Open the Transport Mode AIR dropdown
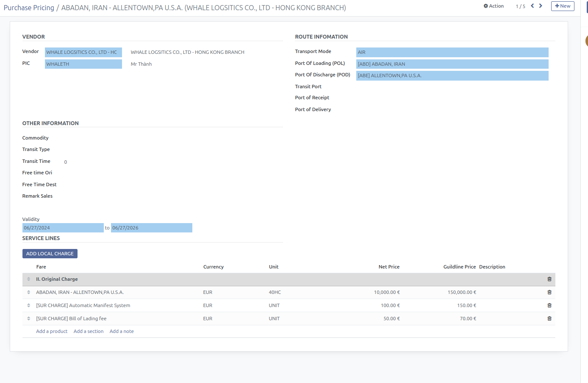This screenshot has height=383, width=588. (452, 52)
